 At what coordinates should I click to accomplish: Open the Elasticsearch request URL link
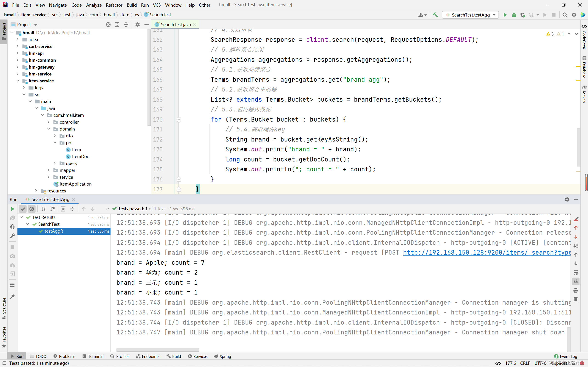pos(486,253)
